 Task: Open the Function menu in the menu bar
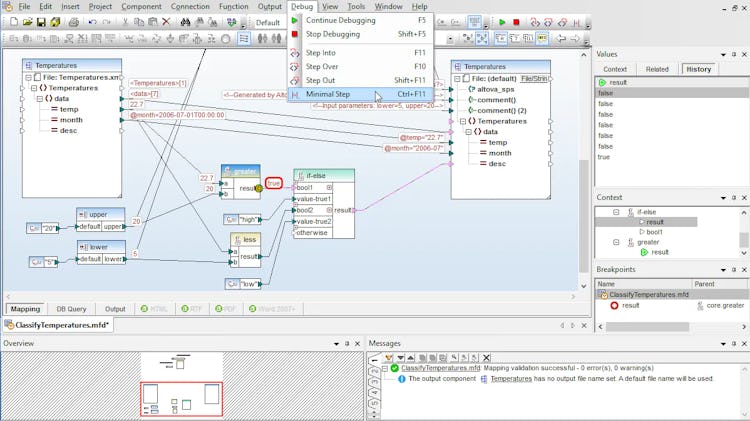click(233, 7)
